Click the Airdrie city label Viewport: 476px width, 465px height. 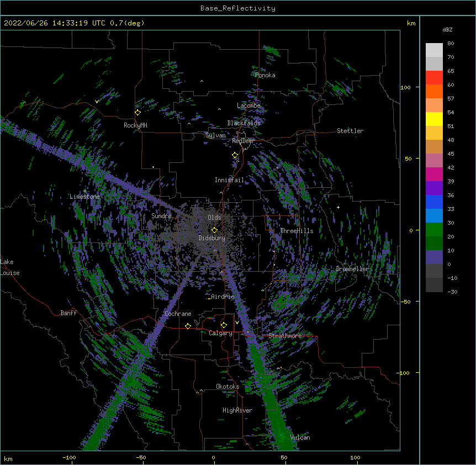point(223,297)
